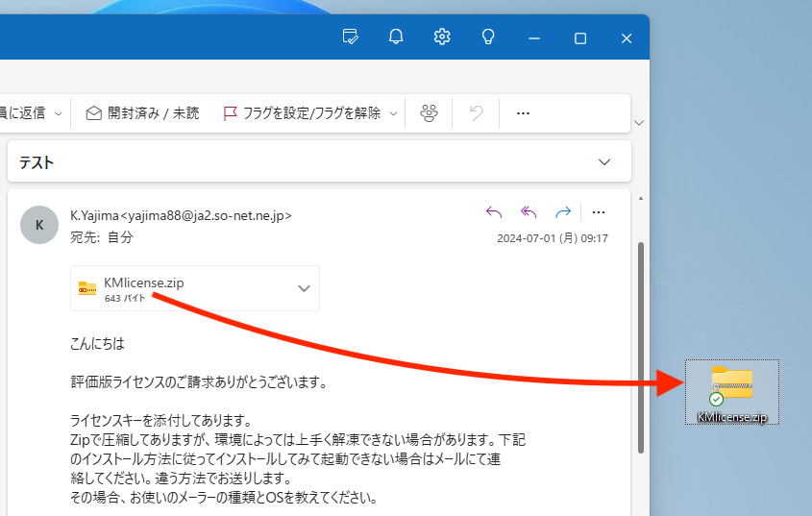Toggle 開封済み / 未読 read status
The width and height of the screenshot is (812, 516).
coord(142,113)
